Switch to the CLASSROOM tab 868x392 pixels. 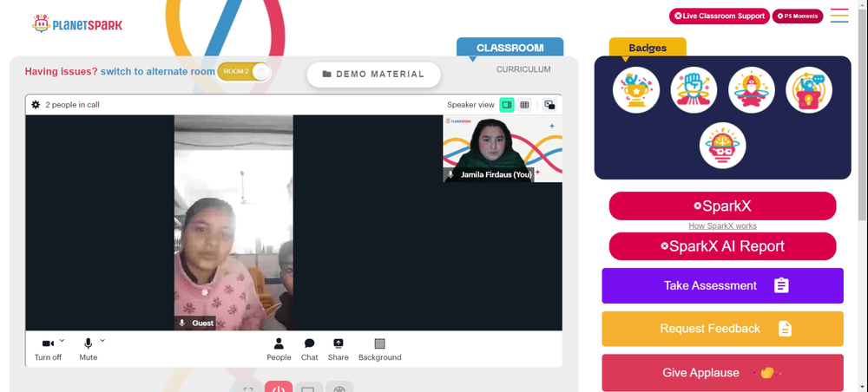[x=510, y=48]
